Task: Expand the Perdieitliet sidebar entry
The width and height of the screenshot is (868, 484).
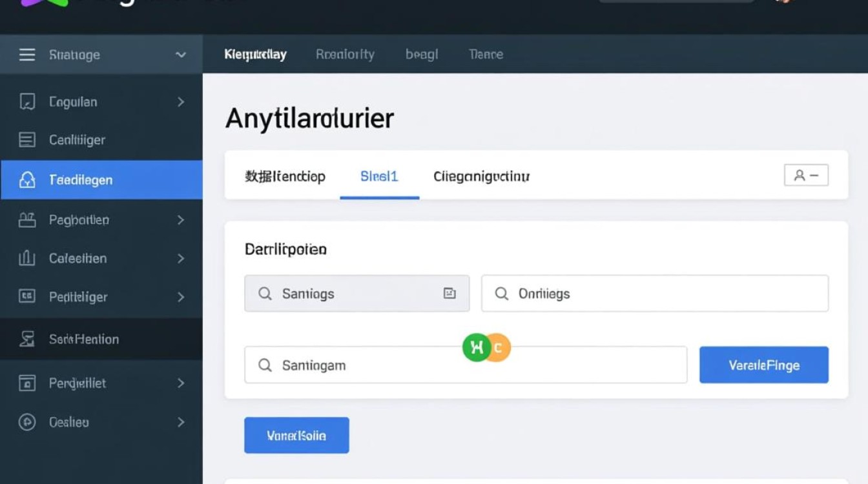Action: 180,383
